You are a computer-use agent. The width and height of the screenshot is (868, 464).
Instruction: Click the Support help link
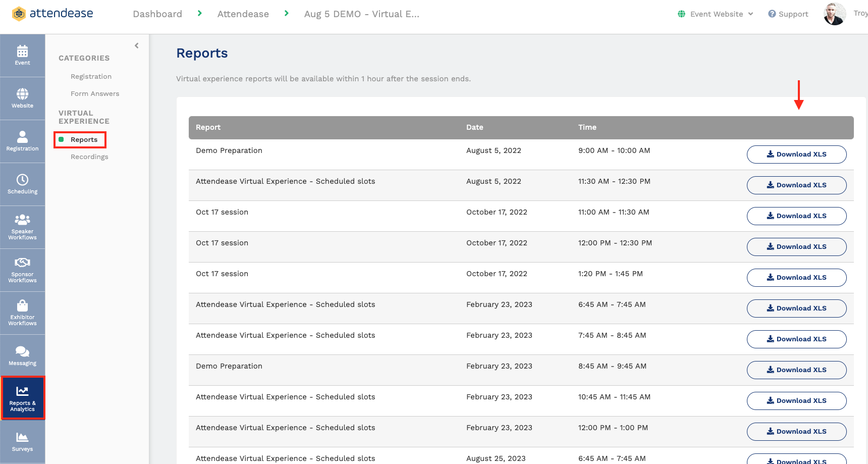788,14
